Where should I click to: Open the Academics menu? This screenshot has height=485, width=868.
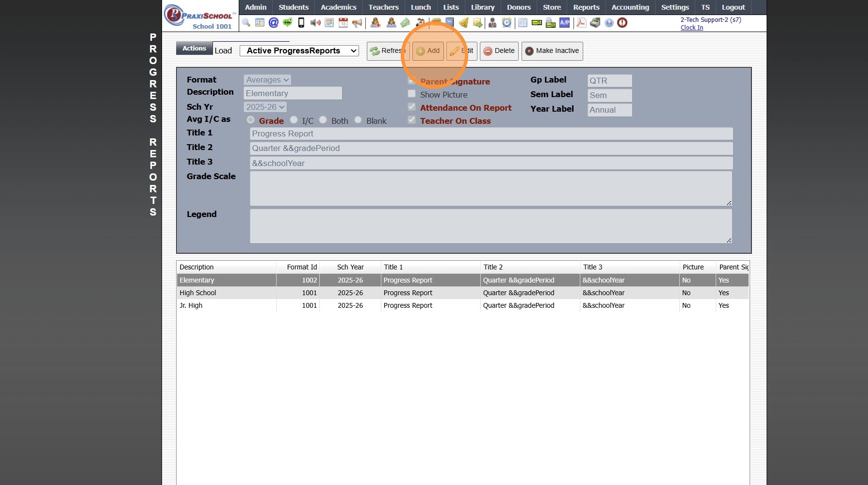pos(338,7)
